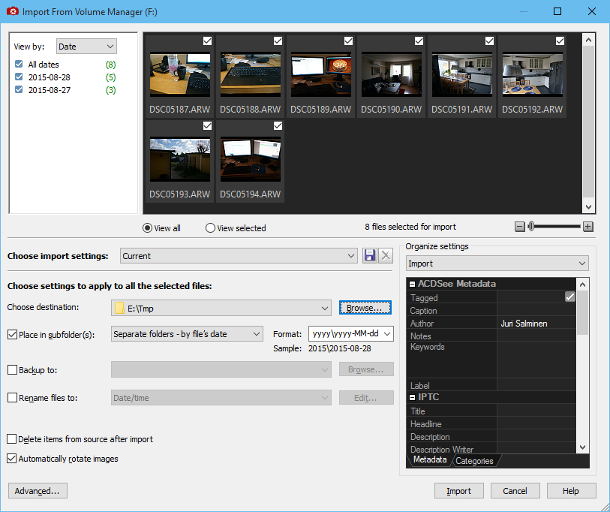Click metadata panel scroll up arrow
Image resolution: width=610 pixels, height=512 pixels.
click(x=582, y=284)
